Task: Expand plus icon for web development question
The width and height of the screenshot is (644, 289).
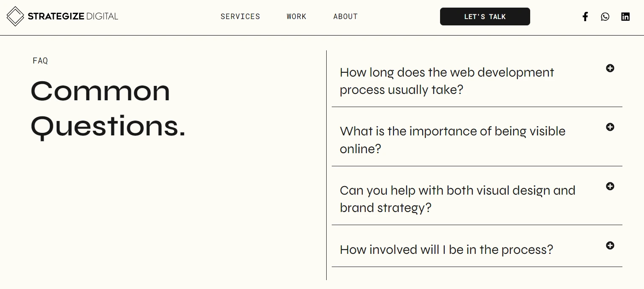Action: (x=610, y=68)
